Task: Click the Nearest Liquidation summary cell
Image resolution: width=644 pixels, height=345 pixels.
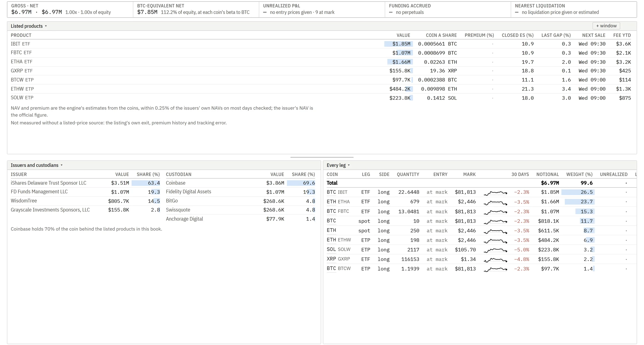Action: pos(574,9)
